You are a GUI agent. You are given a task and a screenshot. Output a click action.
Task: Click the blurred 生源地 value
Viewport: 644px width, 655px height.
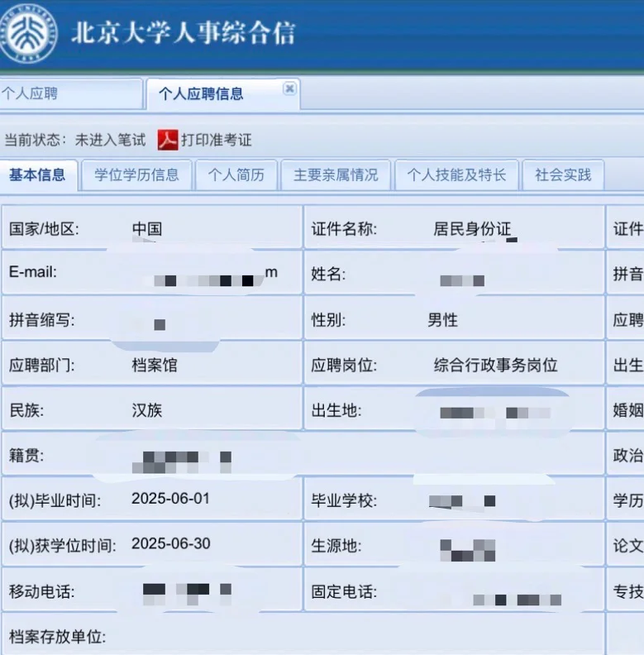point(468,550)
